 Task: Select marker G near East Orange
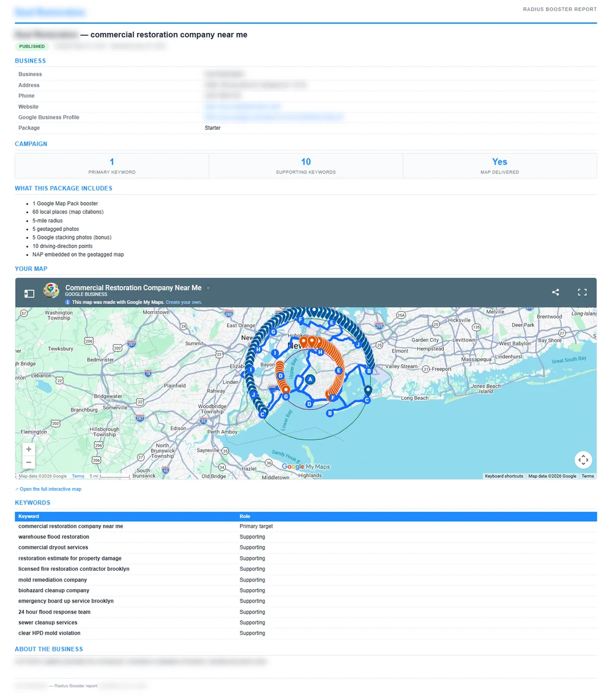click(274, 332)
